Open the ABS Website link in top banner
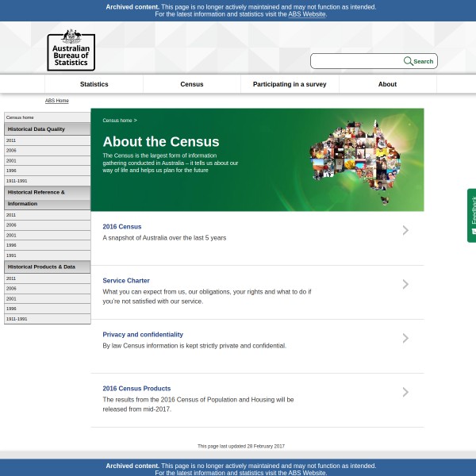 point(306,14)
